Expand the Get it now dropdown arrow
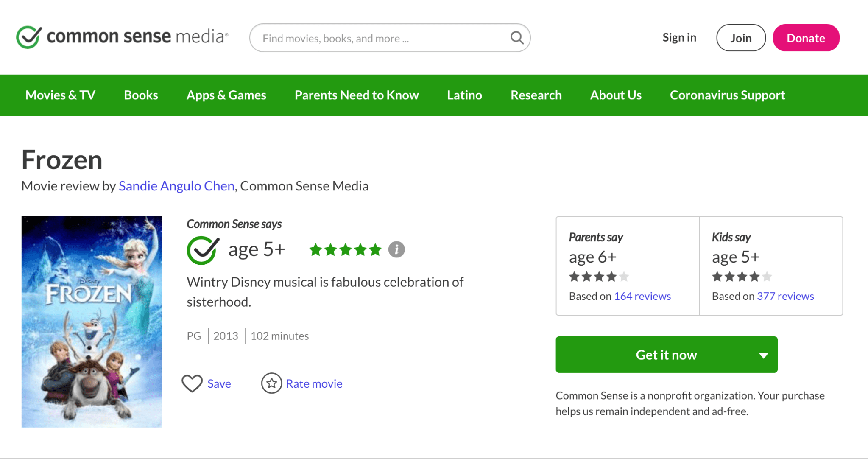 click(x=763, y=355)
